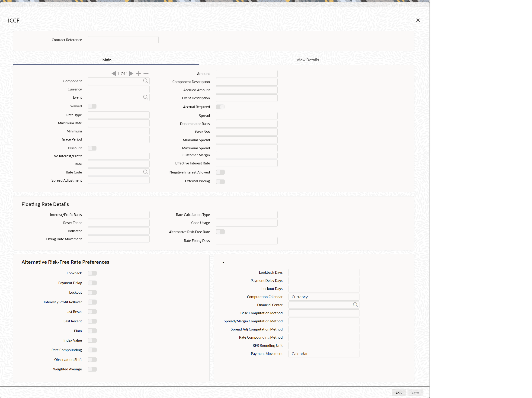This screenshot has width=532, height=398.
Task: Open the Computation Calendar dropdown
Action: (324, 297)
